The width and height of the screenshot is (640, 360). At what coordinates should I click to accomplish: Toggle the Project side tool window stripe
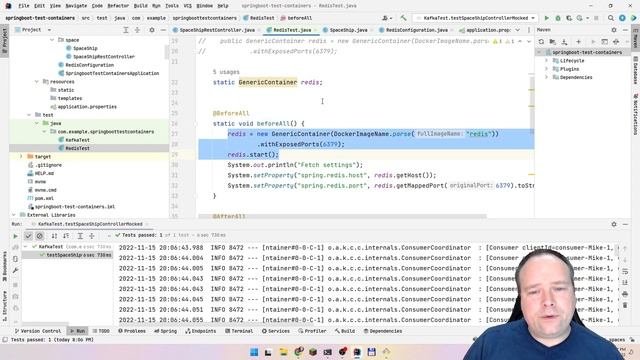(4, 40)
